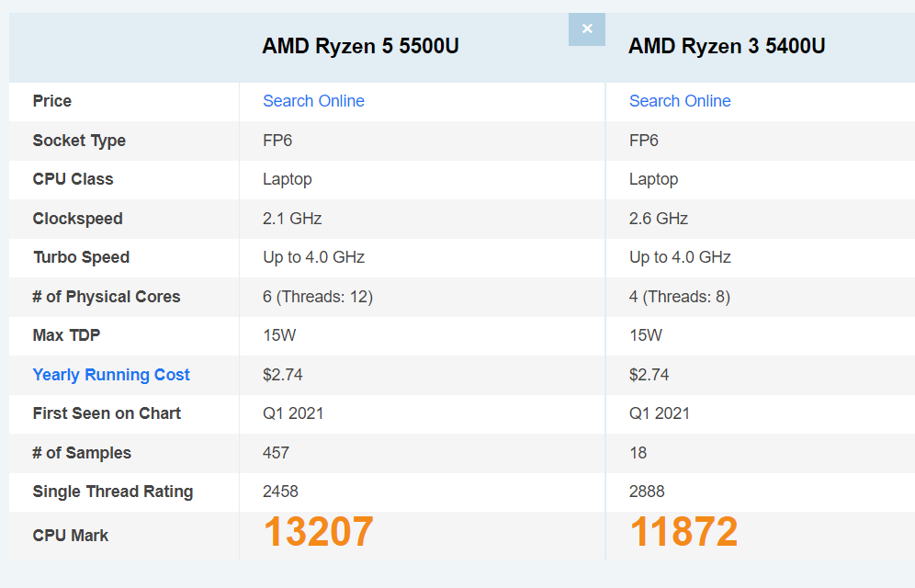Click the Max TDP row label
This screenshot has width=915, height=588.
click(66, 335)
